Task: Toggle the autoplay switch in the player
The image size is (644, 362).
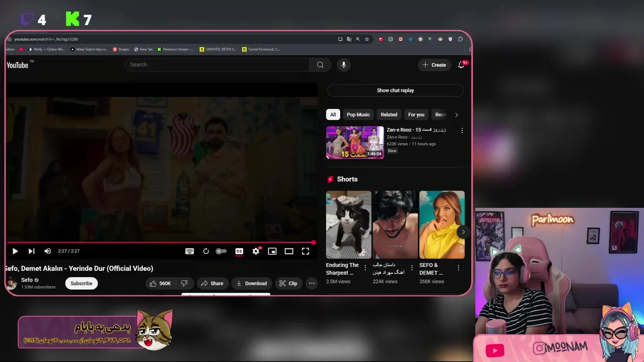Action: (221, 251)
